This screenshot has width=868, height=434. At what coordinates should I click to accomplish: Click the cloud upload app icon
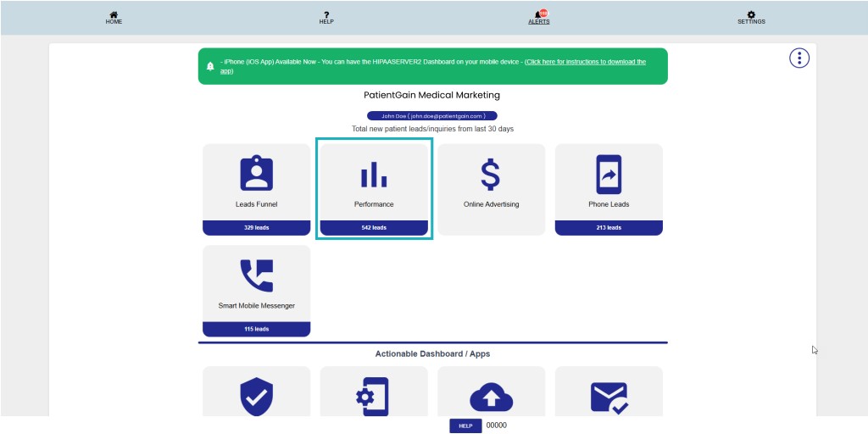[x=491, y=397]
